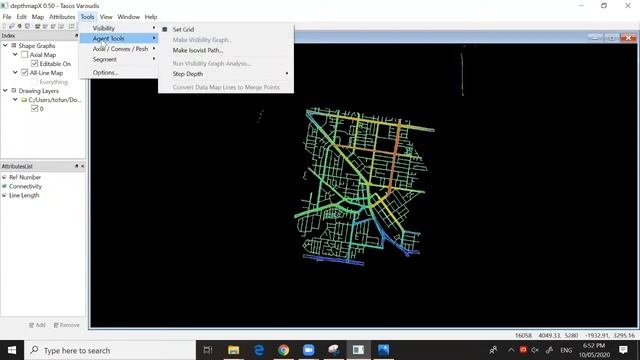Open the Window menu

click(x=129, y=17)
